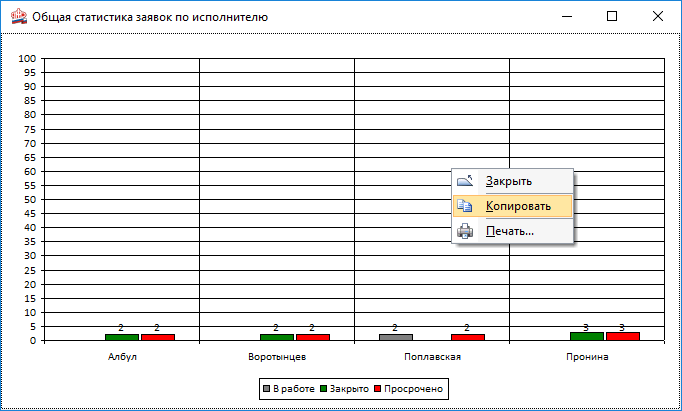The width and height of the screenshot is (682, 411).
Task: Click the copy icon beside Копировать
Action: [x=465, y=206]
